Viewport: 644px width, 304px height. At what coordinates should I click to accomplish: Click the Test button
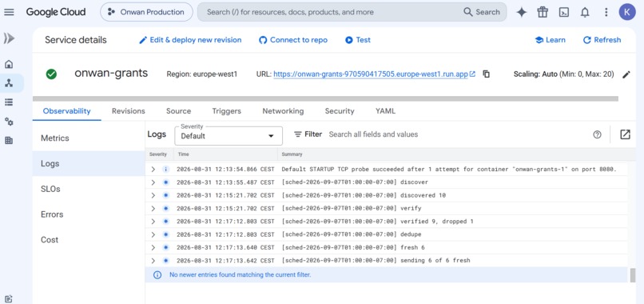(x=358, y=40)
